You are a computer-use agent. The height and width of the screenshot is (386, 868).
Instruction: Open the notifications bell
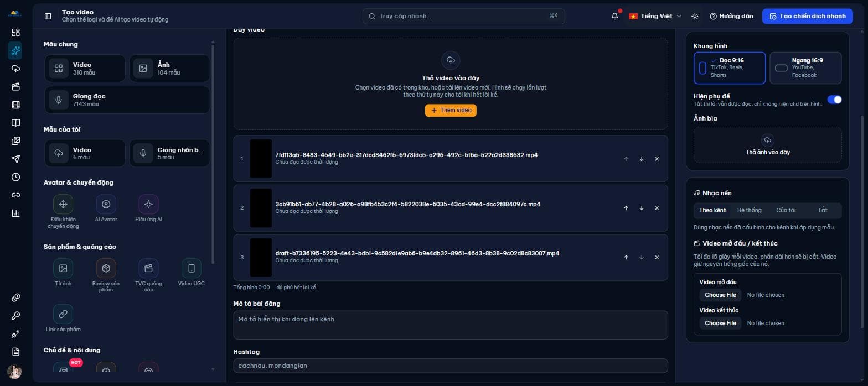[x=614, y=16]
